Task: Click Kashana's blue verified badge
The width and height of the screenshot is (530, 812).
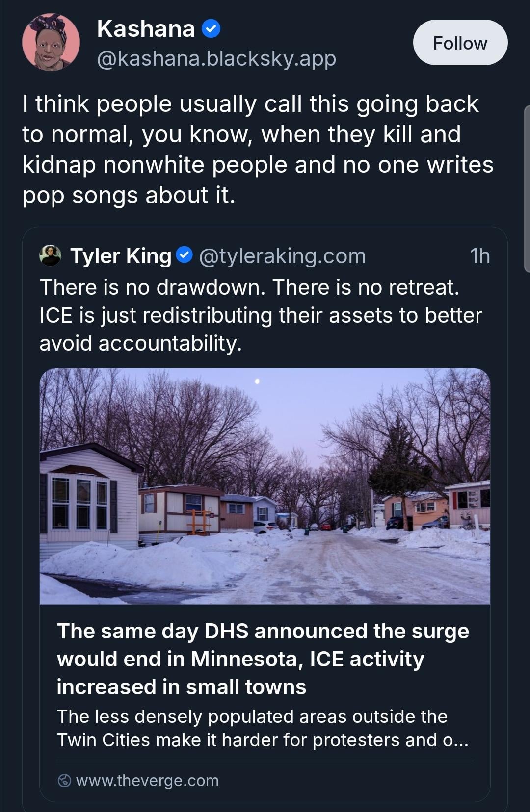Action: pos(211,29)
